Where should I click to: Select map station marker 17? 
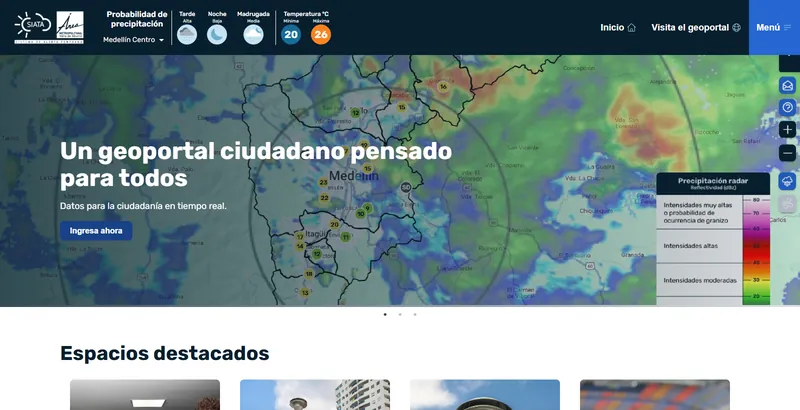(300, 237)
